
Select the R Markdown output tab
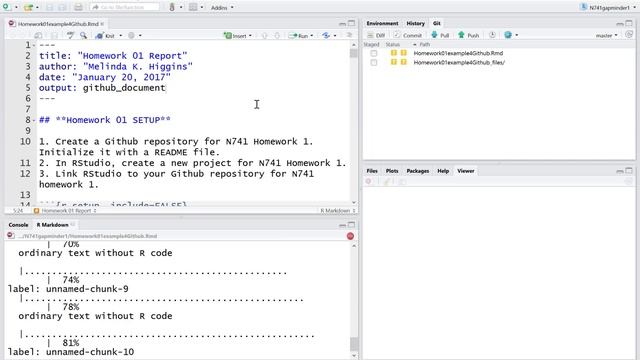[53, 225]
